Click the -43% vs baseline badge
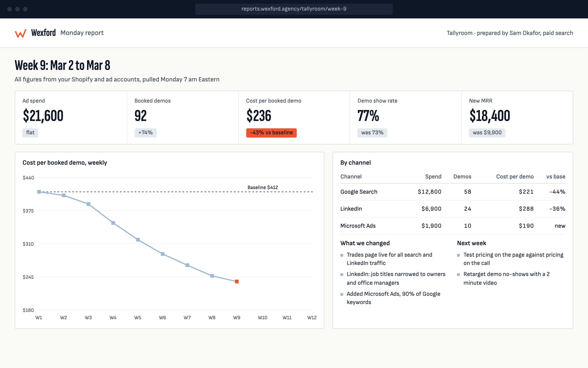The width and height of the screenshot is (588, 368). [271, 133]
